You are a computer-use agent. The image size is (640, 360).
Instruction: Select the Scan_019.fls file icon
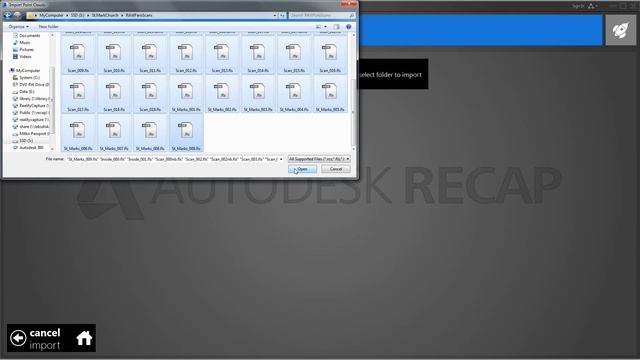pyautogui.click(x=150, y=92)
